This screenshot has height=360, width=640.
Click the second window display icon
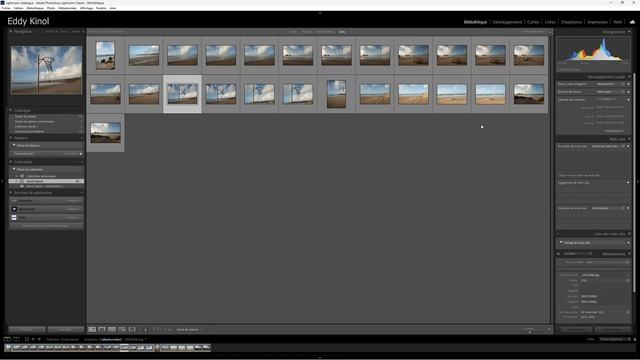click(x=16, y=339)
